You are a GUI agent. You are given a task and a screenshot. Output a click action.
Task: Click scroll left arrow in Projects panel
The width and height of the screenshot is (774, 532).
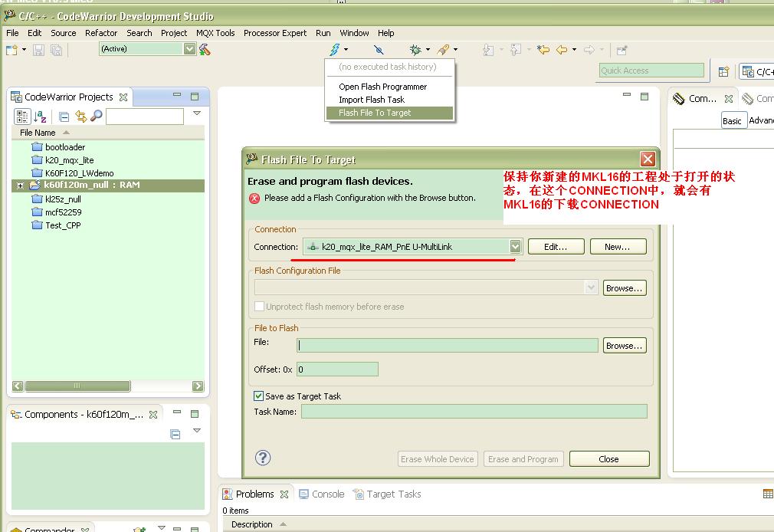coord(18,386)
